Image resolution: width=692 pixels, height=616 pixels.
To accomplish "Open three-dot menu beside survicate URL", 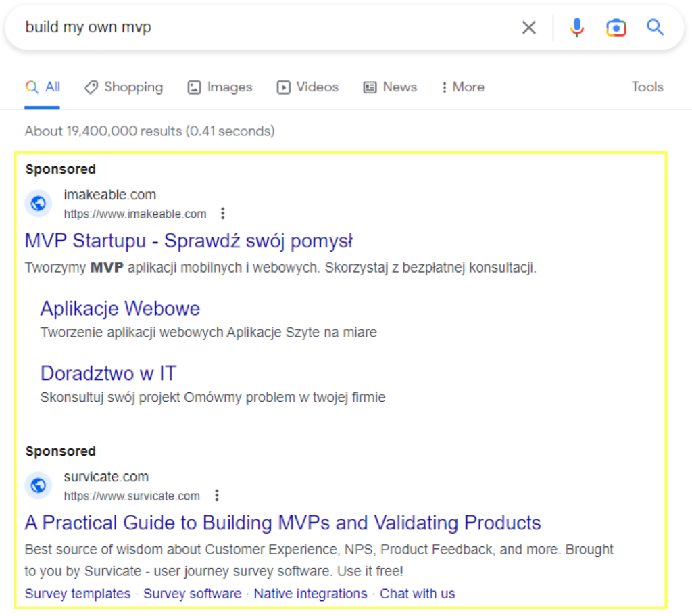I will [216, 496].
